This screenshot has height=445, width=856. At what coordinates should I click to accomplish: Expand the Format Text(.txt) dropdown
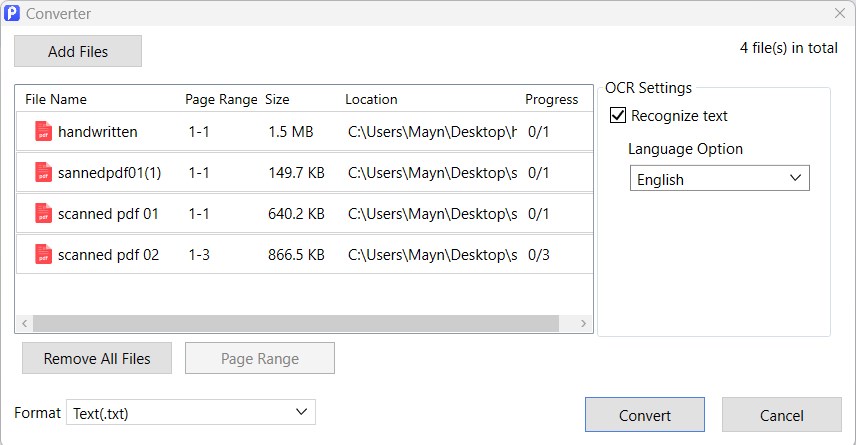(191, 412)
